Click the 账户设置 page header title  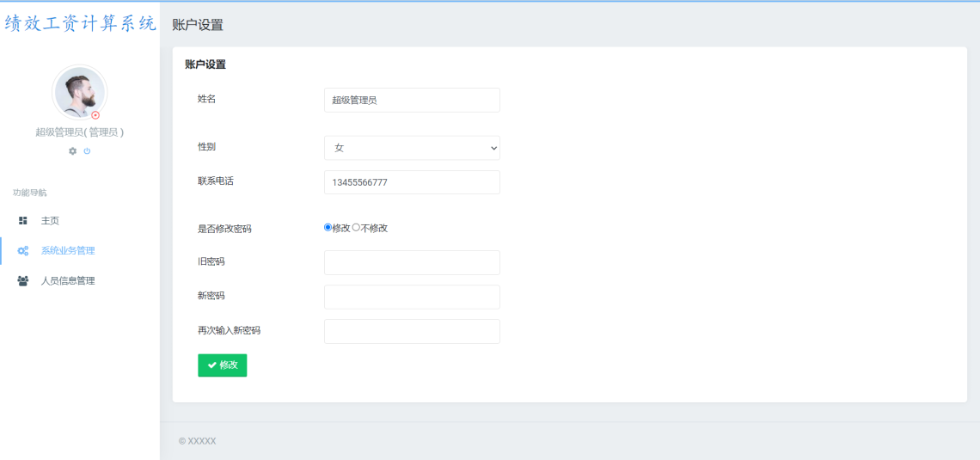click(x=198, y=25)
